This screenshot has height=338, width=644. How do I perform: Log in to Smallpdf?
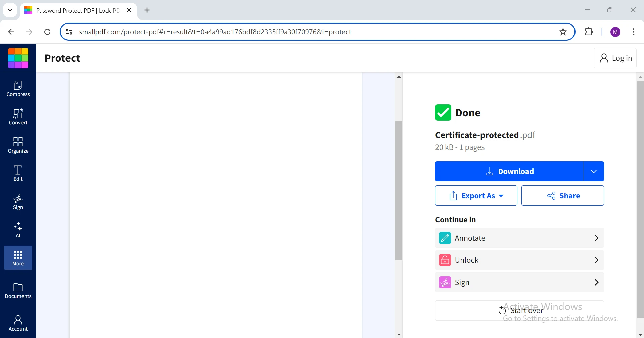(615, 58)
